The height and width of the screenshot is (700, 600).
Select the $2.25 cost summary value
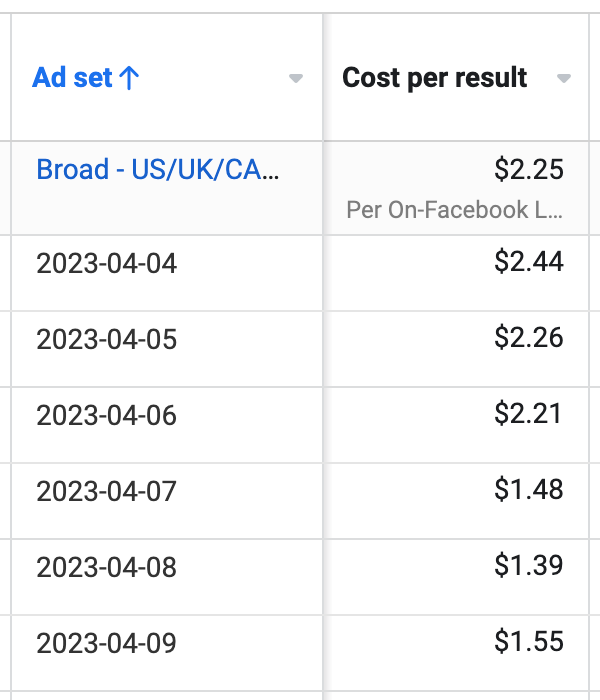[528, 169]
